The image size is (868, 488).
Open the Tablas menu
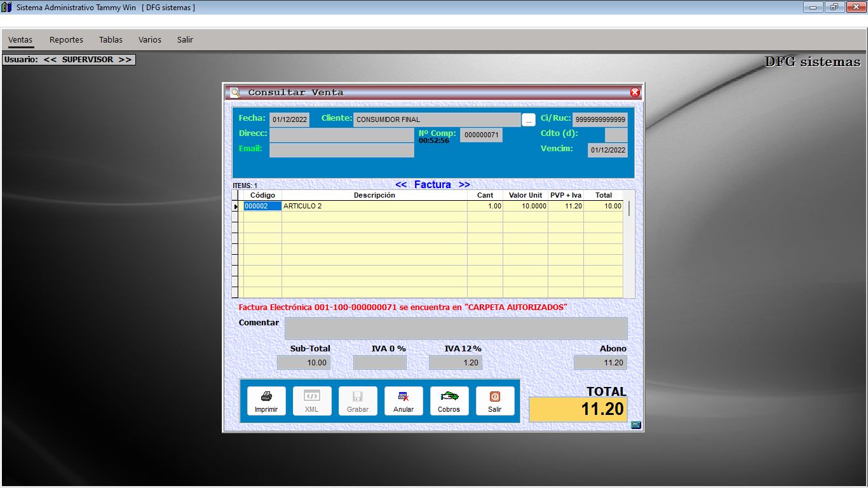point(111,39)
